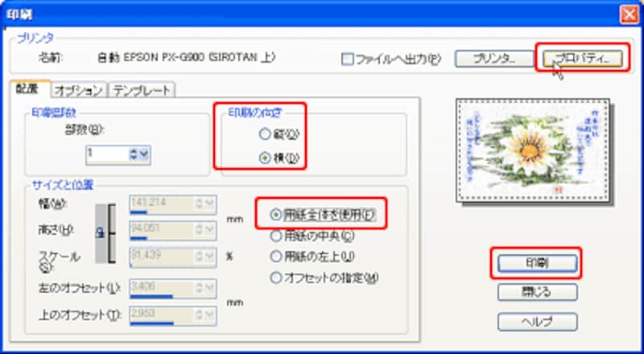Screen dimensions: 644x354
Task: Click the 印刷 button
Action: point(537,263)
